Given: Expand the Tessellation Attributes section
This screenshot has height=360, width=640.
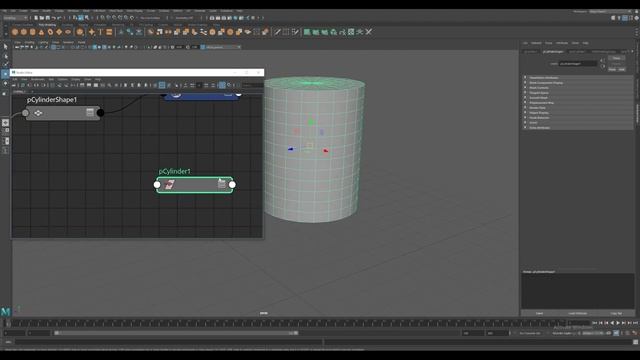Looking at the screenshot, I should 578,78.
